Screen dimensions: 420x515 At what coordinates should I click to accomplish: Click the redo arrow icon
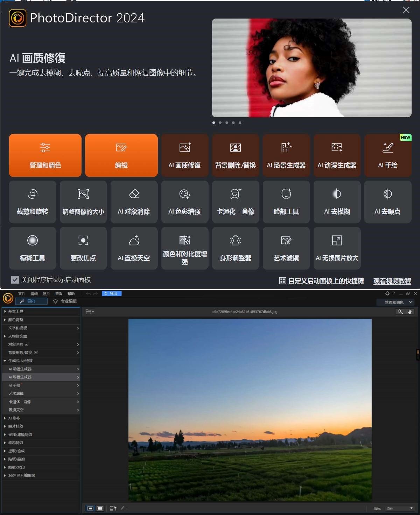(95, 294)
